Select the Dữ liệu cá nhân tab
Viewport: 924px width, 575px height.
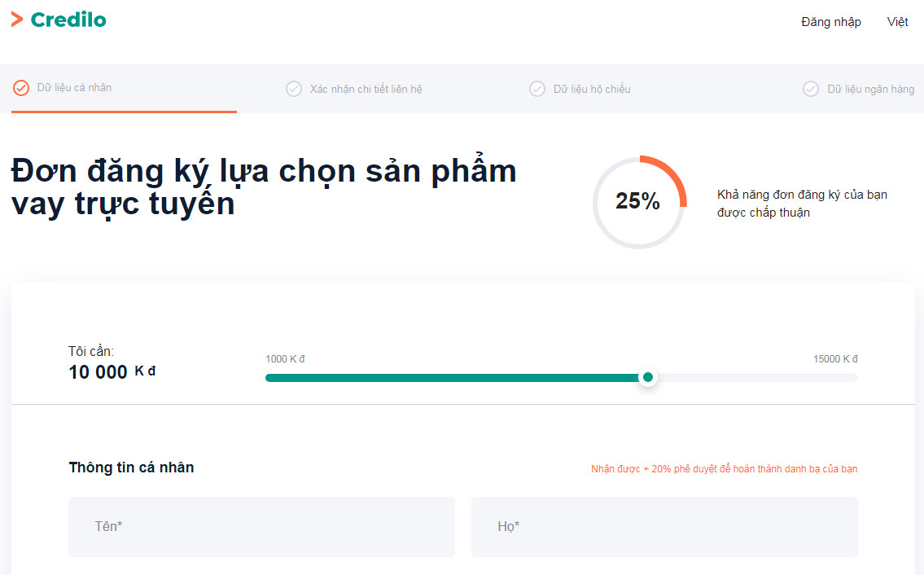click(x=74, y=89)
